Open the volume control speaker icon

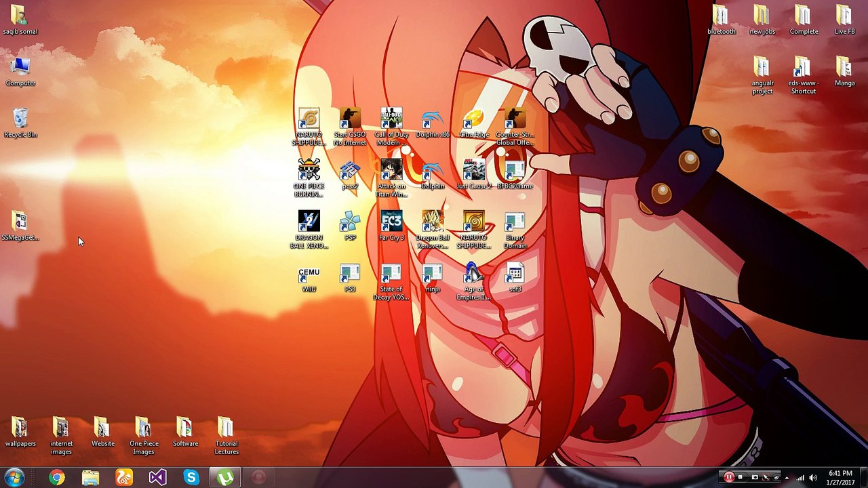pyautogui.click(x=813, y=477)
